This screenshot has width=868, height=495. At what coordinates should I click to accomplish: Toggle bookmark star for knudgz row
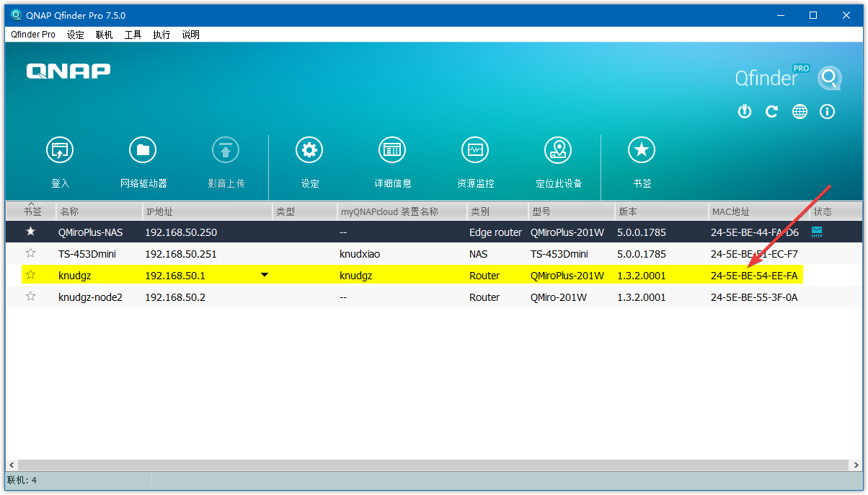[30, 275]
